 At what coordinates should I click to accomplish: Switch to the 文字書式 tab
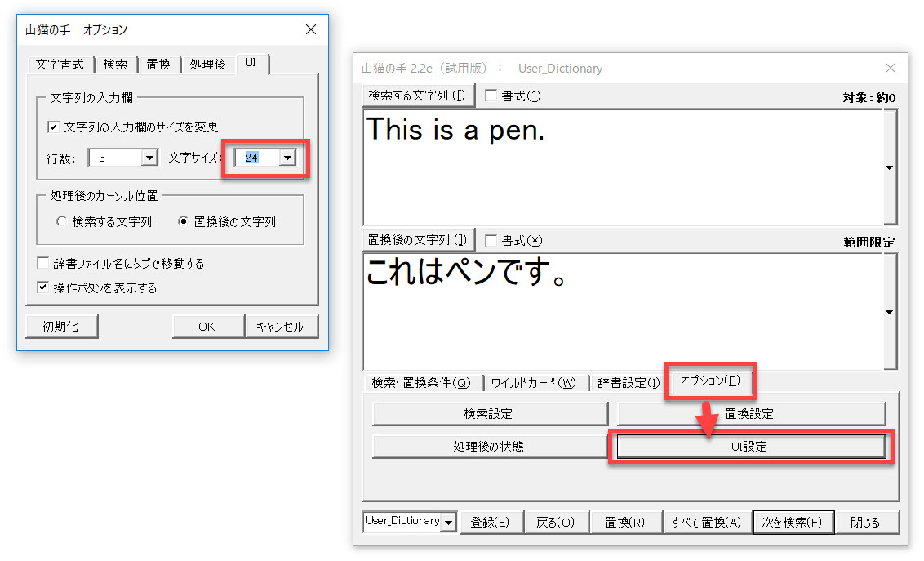tap(60, 65)
